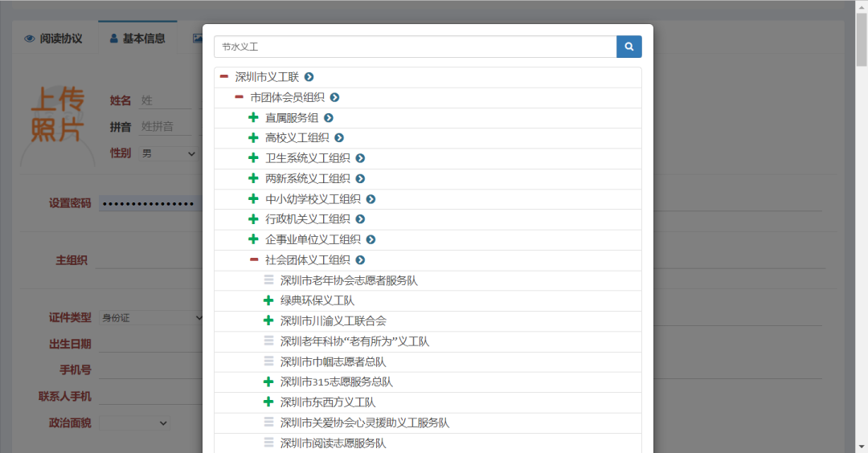868x453 pixels.
Task: Expand the 直属服务组 node
Action: point(253,117)
